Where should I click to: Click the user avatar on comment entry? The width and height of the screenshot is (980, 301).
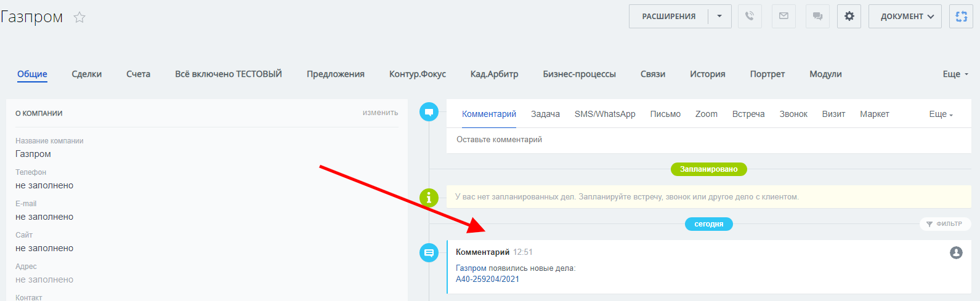956,252
